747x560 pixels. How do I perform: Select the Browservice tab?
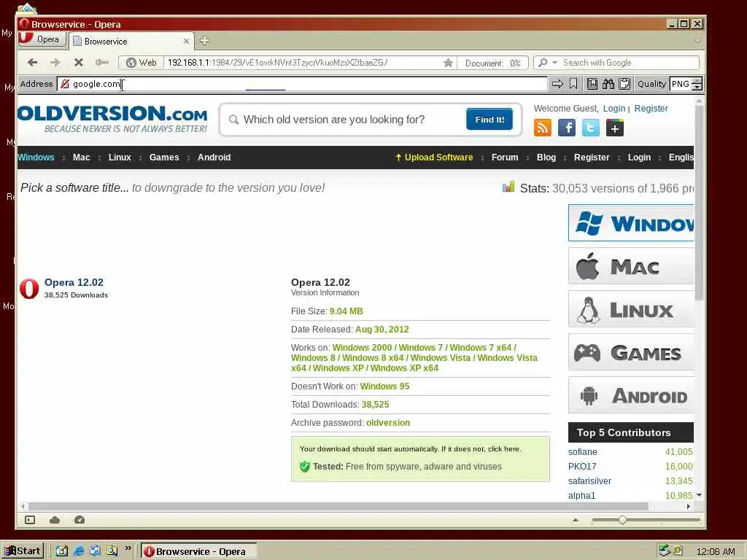coord(131,42)
